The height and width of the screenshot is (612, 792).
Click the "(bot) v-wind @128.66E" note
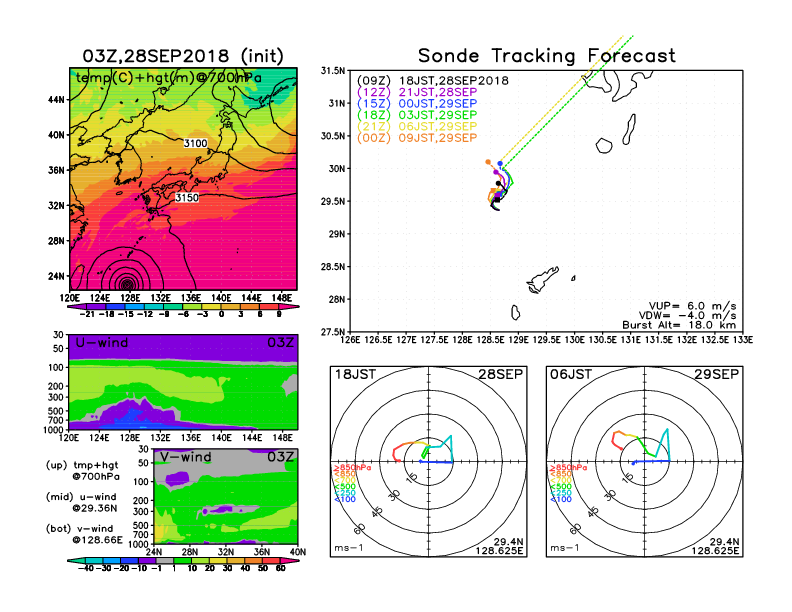84,534
